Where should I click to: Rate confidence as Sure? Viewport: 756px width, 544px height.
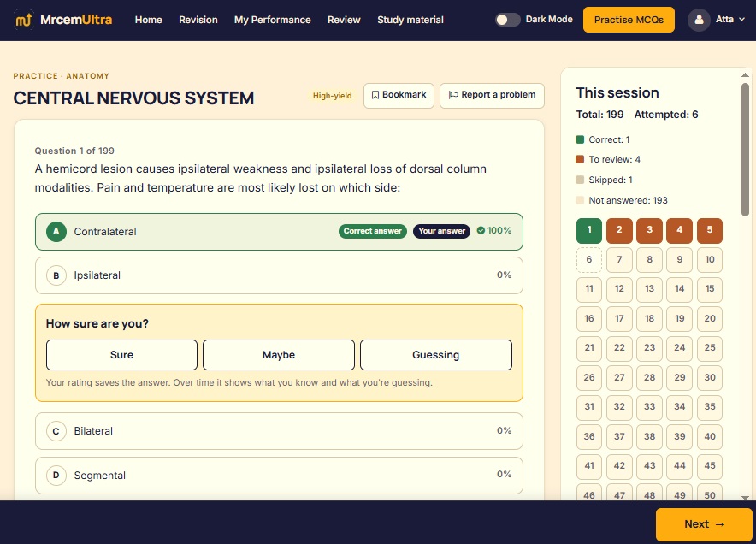121,355
